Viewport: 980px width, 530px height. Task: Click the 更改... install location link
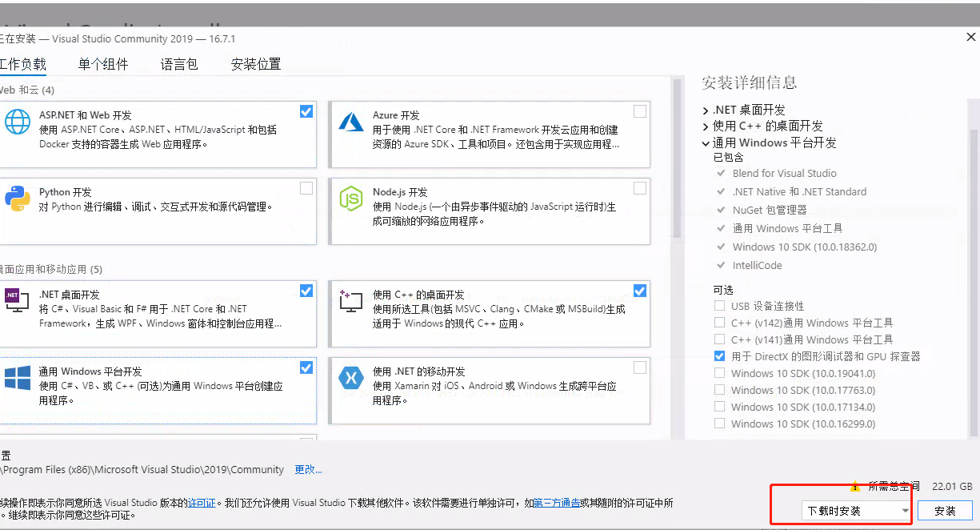coord(308,469)
